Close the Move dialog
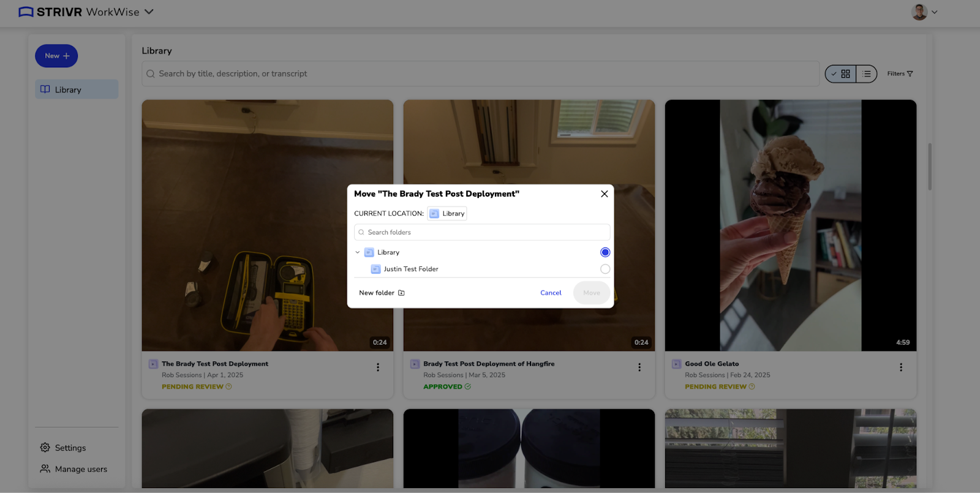Viewport: 980px width, 493px height. click(604, 194)
